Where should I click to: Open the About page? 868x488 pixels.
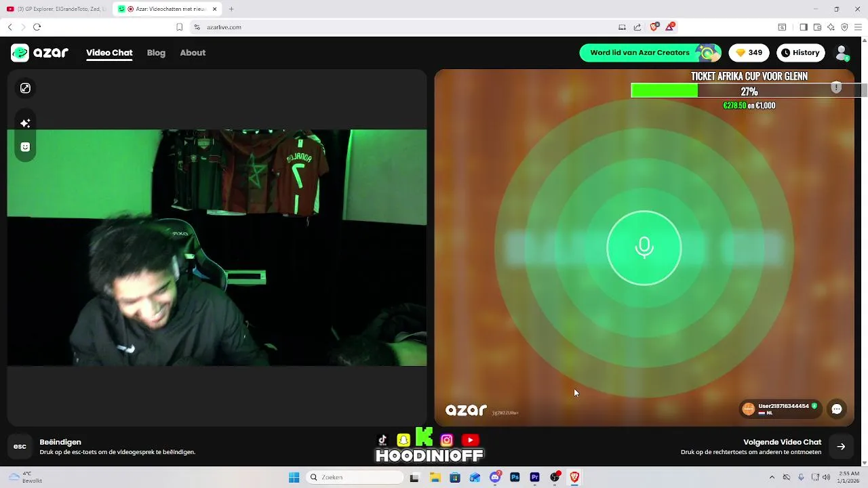(193, 53)
